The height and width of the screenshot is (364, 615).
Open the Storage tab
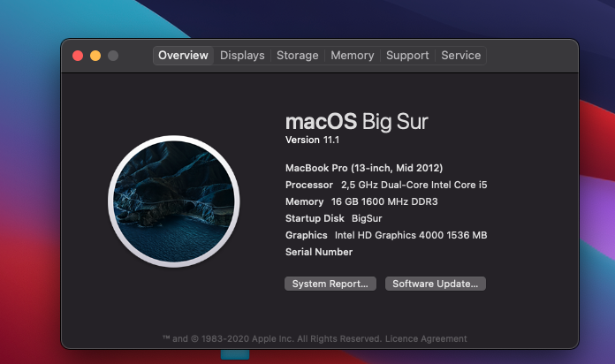pyautogui.click(x=297, y=56)
